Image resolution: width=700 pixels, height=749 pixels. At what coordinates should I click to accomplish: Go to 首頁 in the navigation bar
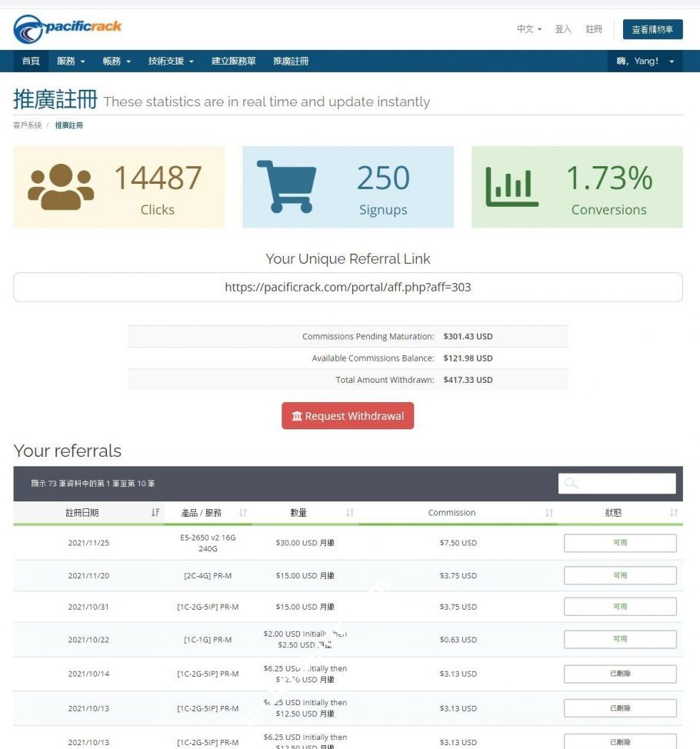click(x=31, y=62)
